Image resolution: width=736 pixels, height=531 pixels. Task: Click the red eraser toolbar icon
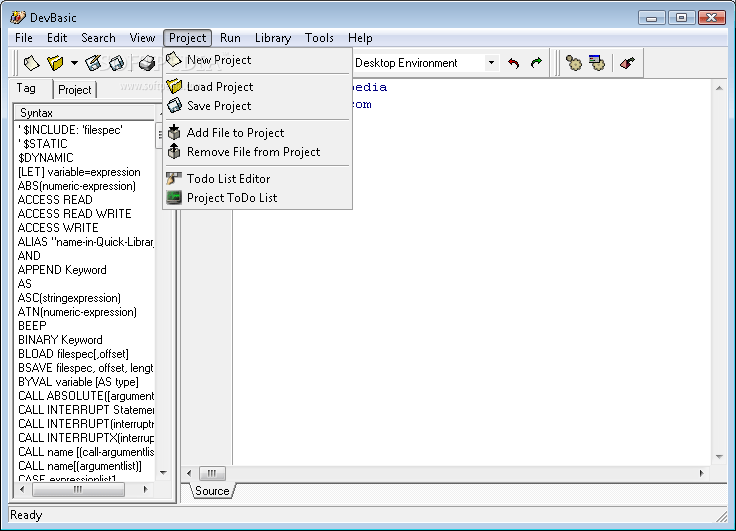pos(627,63)
